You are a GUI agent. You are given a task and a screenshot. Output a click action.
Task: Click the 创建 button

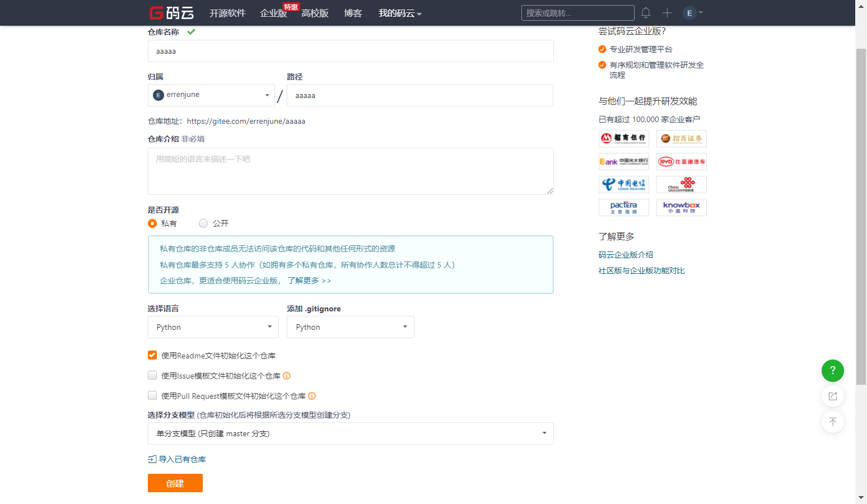[x=175, y=483]
